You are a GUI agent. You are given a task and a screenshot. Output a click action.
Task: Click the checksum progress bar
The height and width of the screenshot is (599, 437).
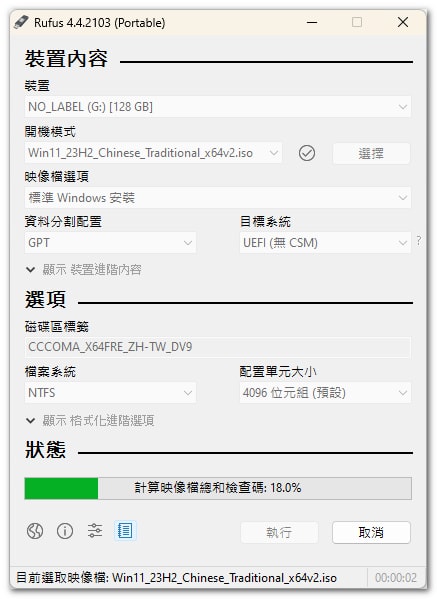click(218, 488)
